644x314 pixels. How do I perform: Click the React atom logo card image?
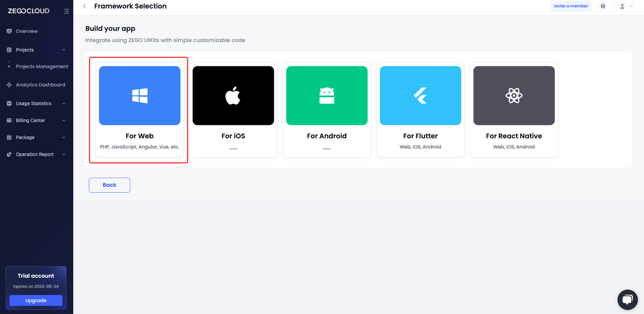514,96
